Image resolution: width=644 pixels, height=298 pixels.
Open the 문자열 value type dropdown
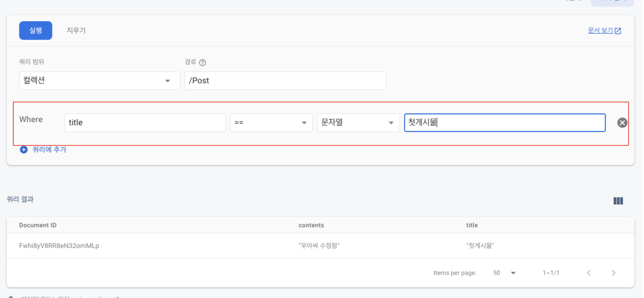pyautogui.click(x=358, y=123)
